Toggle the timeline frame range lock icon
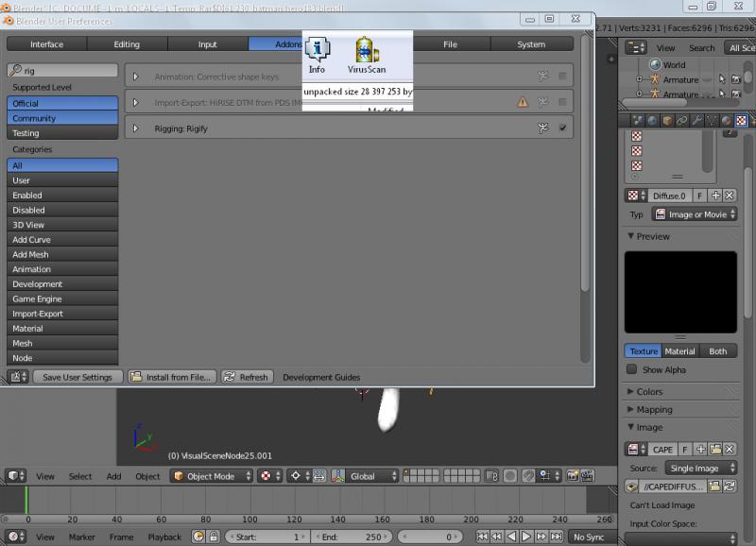The width and height of the screenshot is (756, 546). 214,537
